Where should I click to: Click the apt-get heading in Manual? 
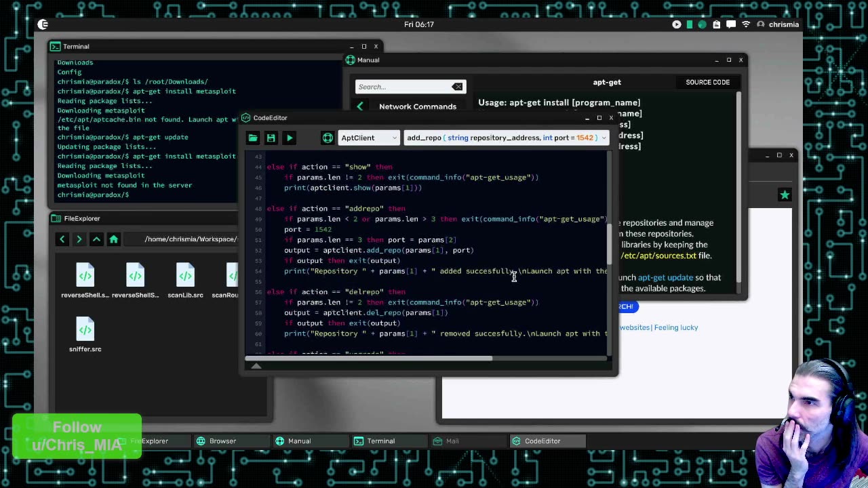(x=607, y=82)
